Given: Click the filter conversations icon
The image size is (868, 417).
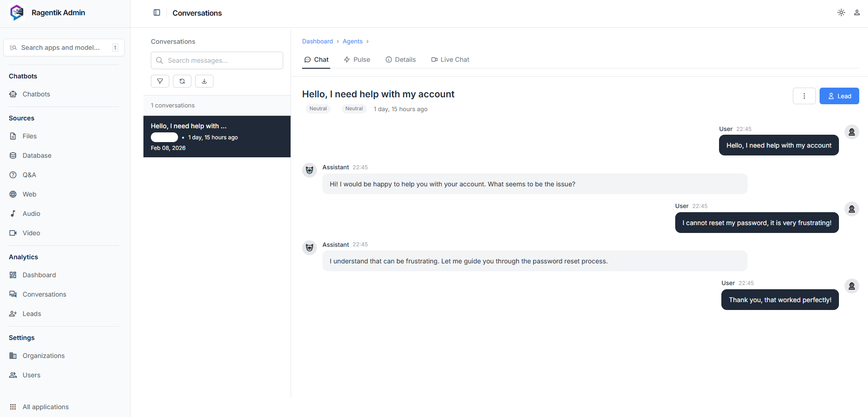Looking at the screenshot, I should coord(160,81).
